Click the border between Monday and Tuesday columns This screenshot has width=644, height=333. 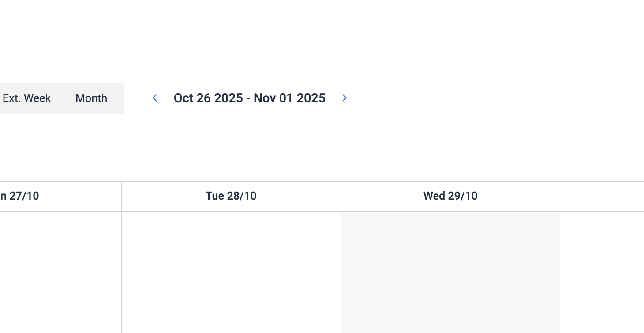[121, 272]
